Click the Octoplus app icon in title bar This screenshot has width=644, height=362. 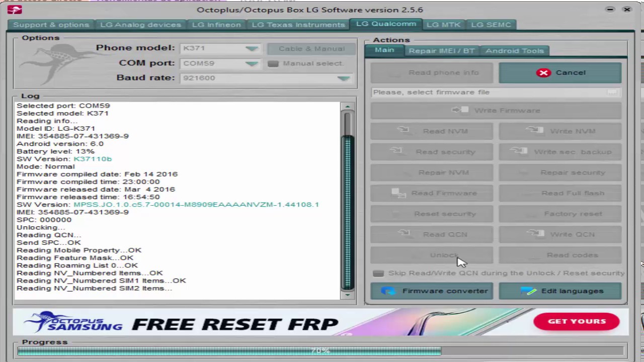click(x=15, y=10)
